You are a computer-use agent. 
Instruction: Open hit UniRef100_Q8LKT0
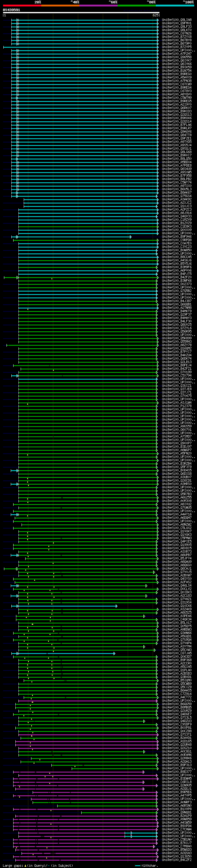pos(177,30)
